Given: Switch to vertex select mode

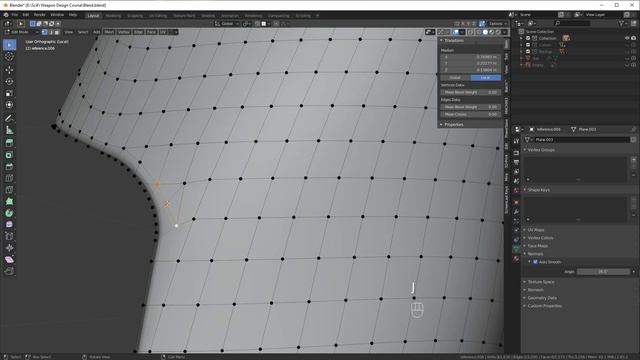Looking at the screenshot, I should point(44,32).
